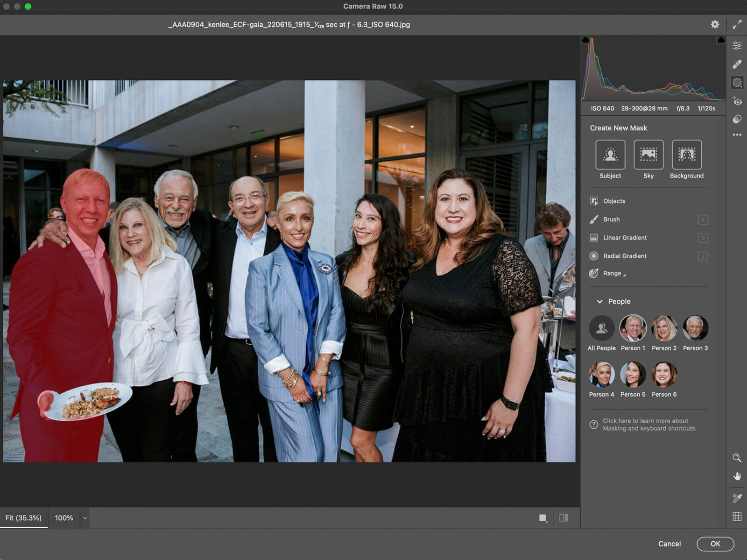Open the zoom level dropdown arrow
747x560 pixels.
pos(85,518)
